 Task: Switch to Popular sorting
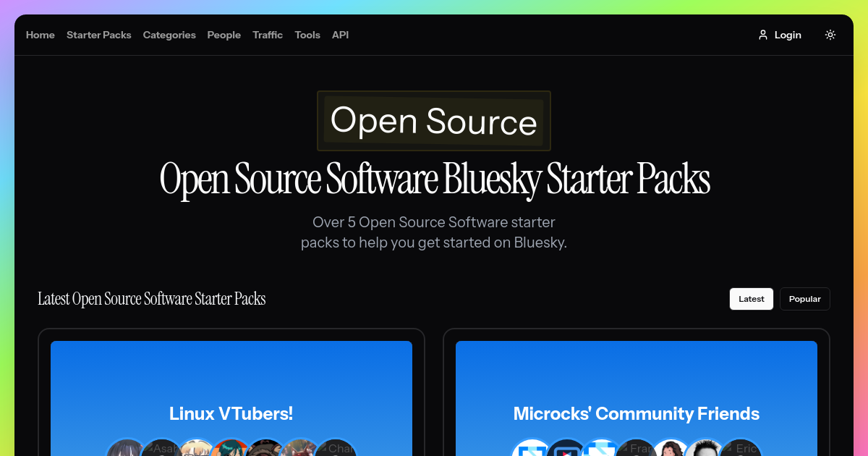(804, 298)
